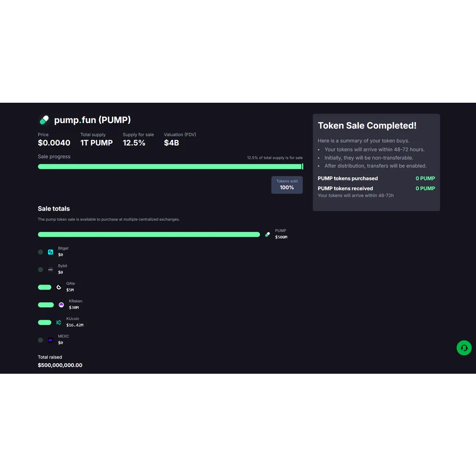
Task: Click the pump.fun (PUMP) title
Action: coord(93,120)
